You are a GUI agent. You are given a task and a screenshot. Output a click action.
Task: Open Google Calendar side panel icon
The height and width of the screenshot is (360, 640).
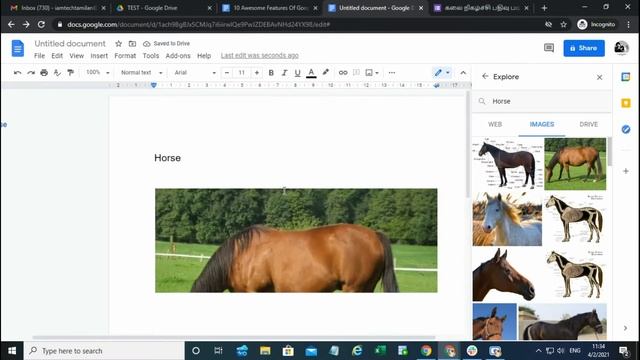pyautogui.click(x=626, y=77)
